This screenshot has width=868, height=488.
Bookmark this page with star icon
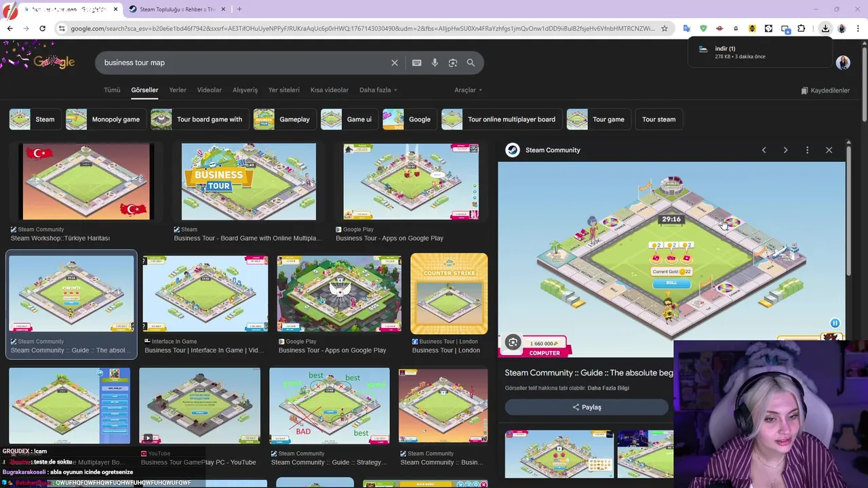point(665,28)
